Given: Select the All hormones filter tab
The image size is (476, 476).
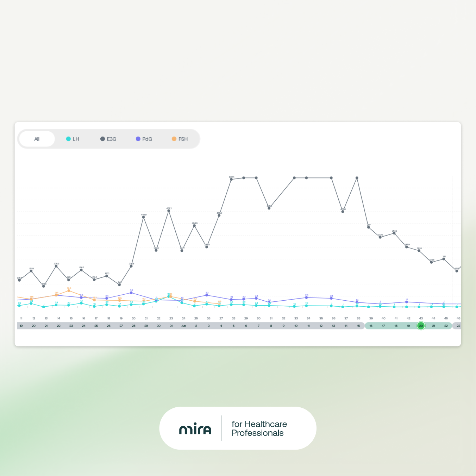Looking at the screenshot, I should [x=37, y=139].
